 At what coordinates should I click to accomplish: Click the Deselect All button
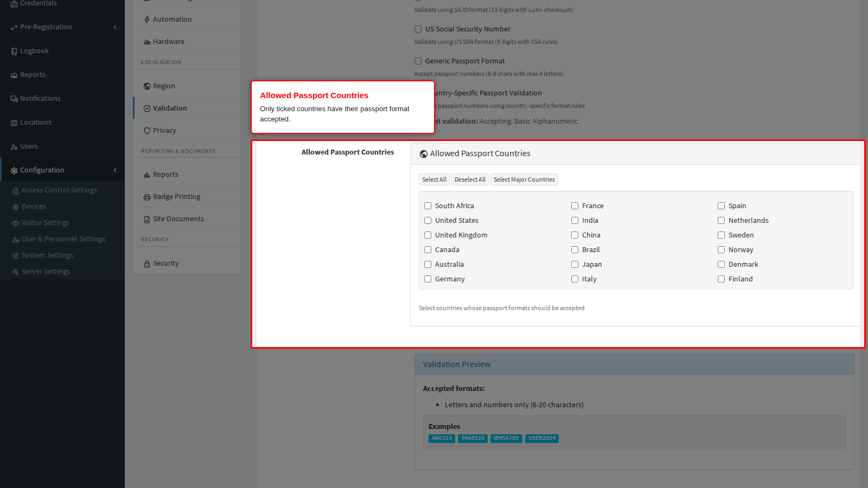[470, 179]
